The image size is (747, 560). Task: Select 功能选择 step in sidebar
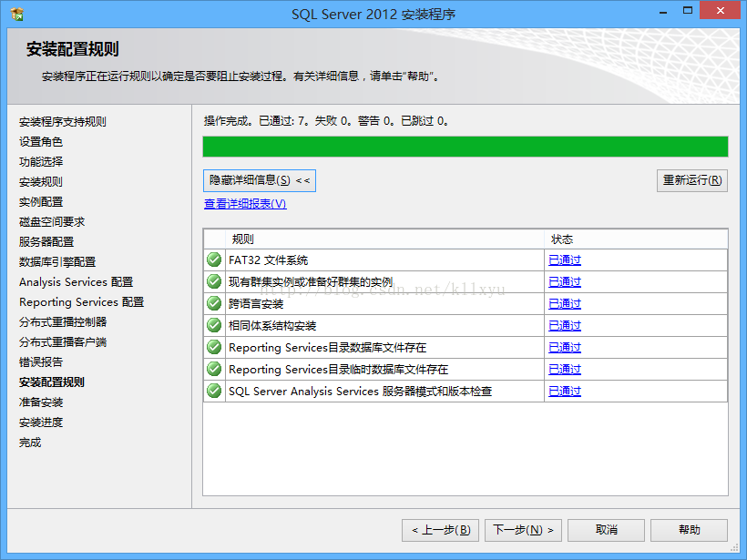click(x=41, y=162)
